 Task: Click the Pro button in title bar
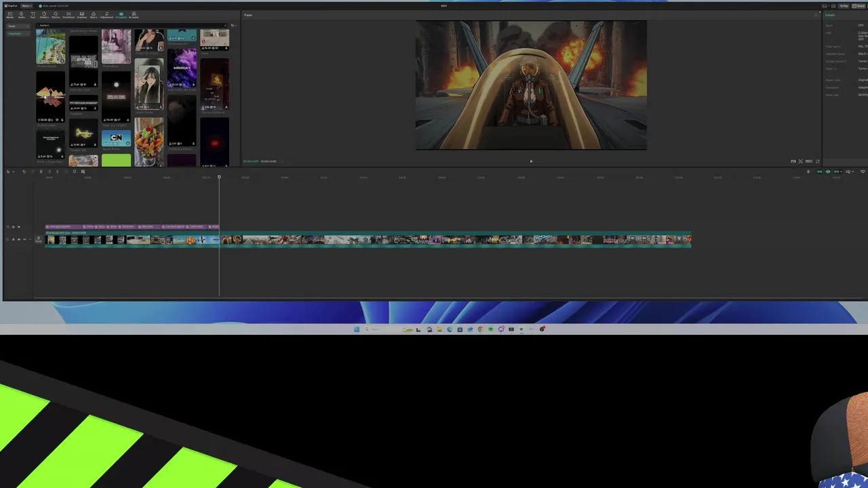(844, 6)
